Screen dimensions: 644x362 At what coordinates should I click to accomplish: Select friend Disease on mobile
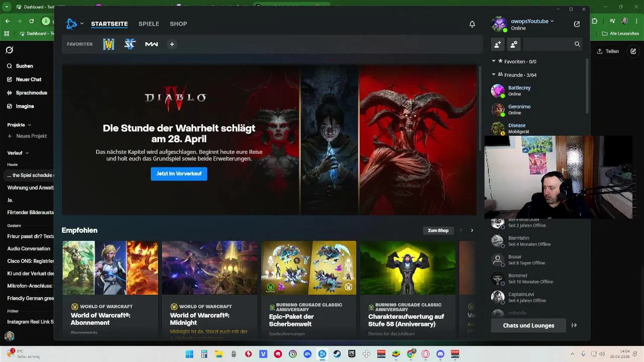click(x=536, y=128)
